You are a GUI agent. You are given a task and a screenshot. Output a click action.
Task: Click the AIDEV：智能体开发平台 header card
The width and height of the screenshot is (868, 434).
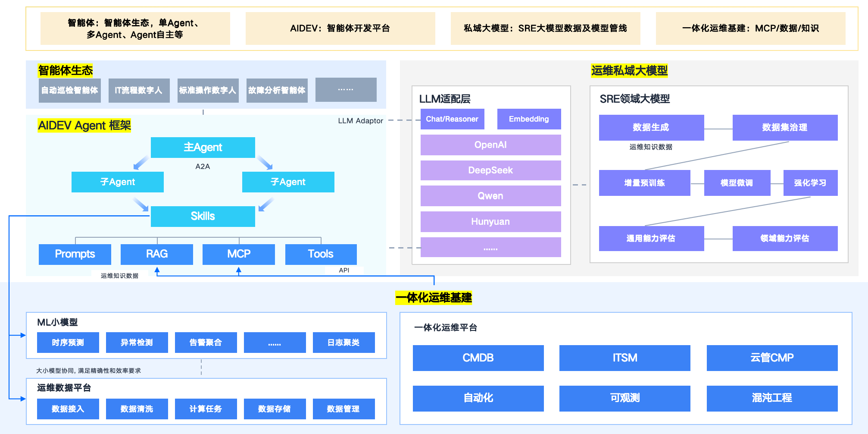pos(340,28)
